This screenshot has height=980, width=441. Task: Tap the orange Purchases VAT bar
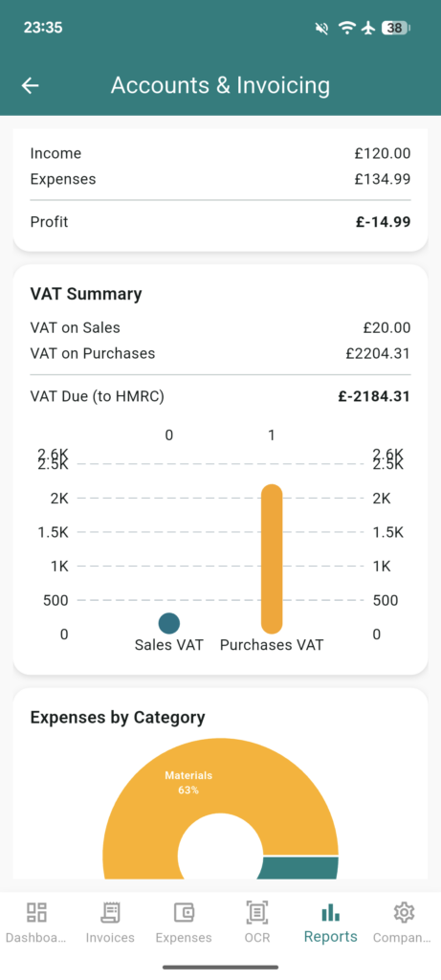click(272, 559)
